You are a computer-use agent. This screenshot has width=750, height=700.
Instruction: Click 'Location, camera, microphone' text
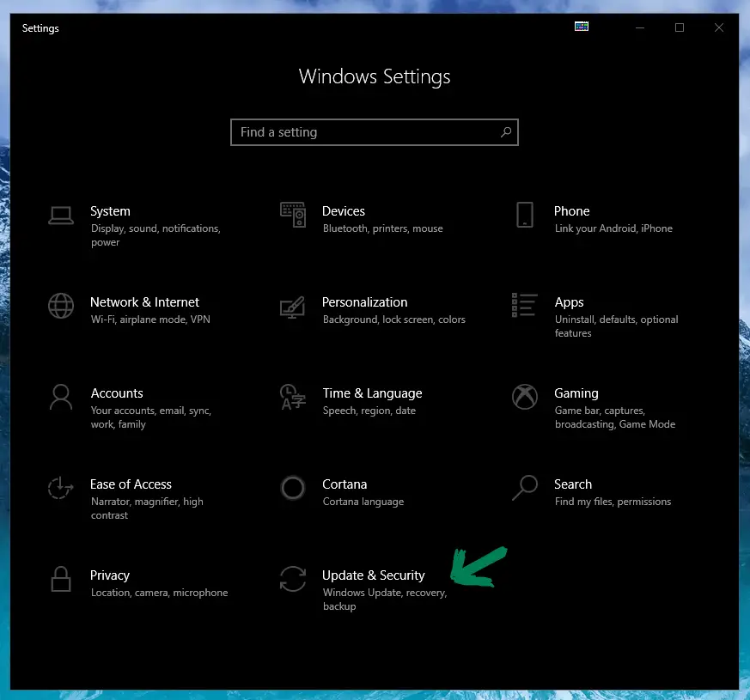pyautogui.click(x=159, y=593)
